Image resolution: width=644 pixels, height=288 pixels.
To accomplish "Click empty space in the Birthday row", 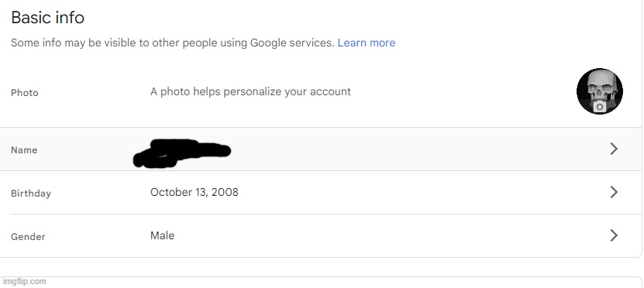I will (411, 193).
